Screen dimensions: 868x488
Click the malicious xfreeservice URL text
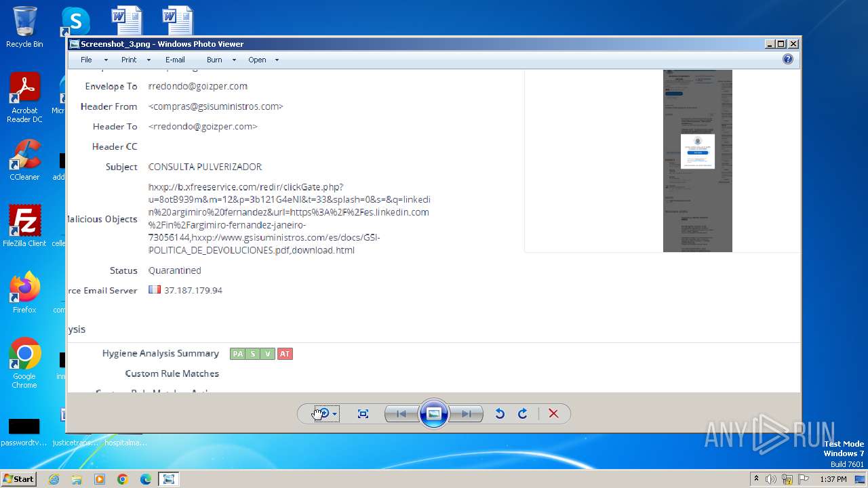coord(290,218)
